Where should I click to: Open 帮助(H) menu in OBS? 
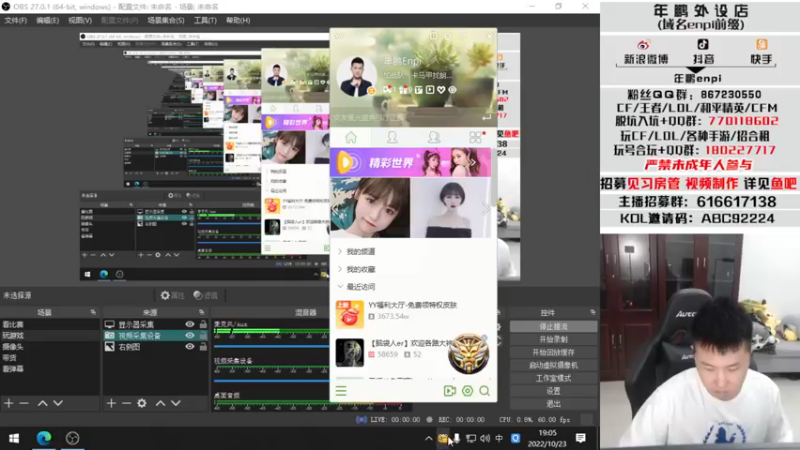tap(238, 20)
